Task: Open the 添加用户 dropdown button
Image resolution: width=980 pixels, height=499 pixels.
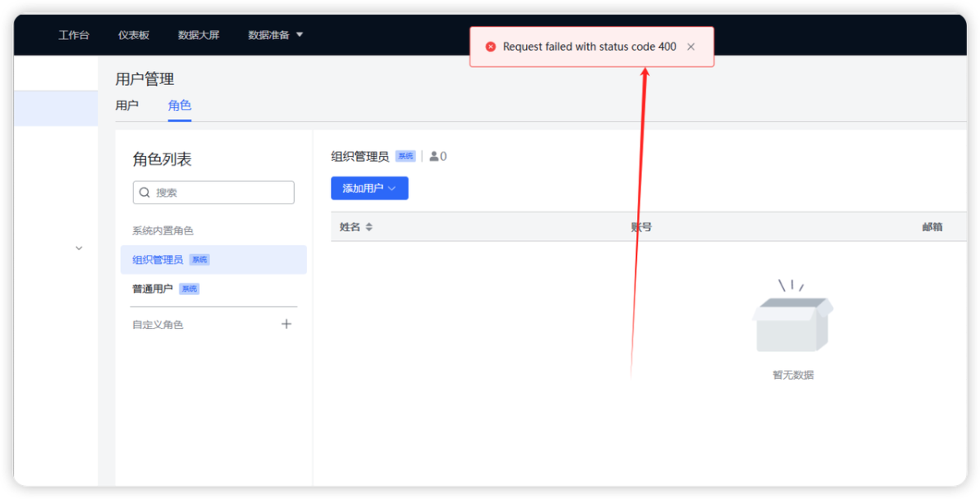Action: (369, 189)
